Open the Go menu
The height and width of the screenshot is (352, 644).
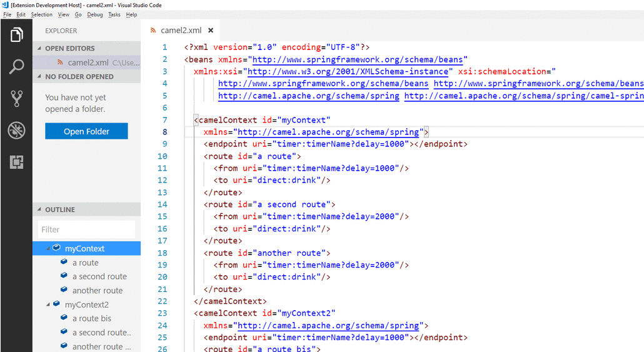pyautogui.click(x=78, y=14)
